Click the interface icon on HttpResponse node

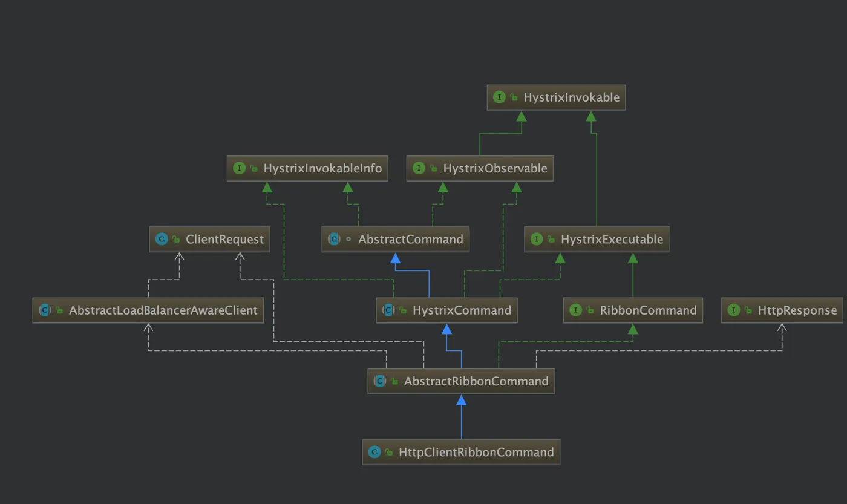pos(733,310)
